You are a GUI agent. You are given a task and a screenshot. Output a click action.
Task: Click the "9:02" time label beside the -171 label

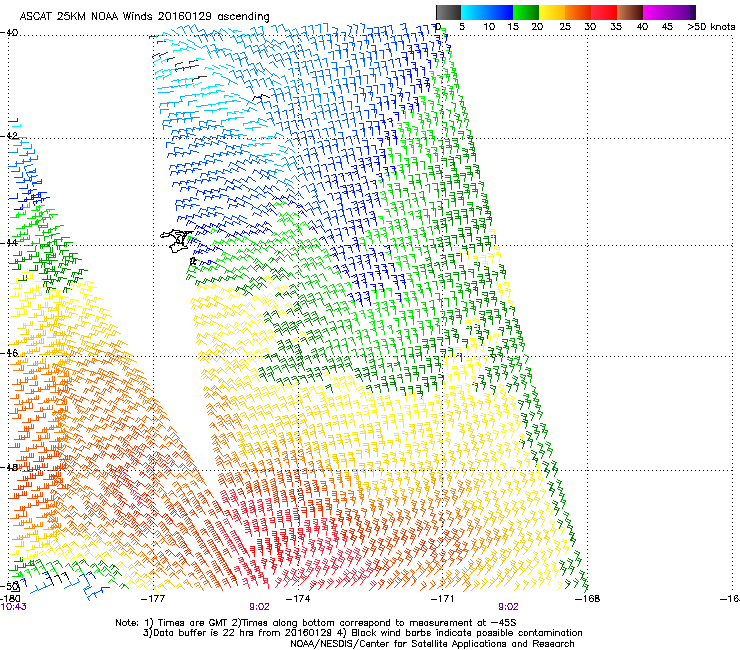click(508, 607)
